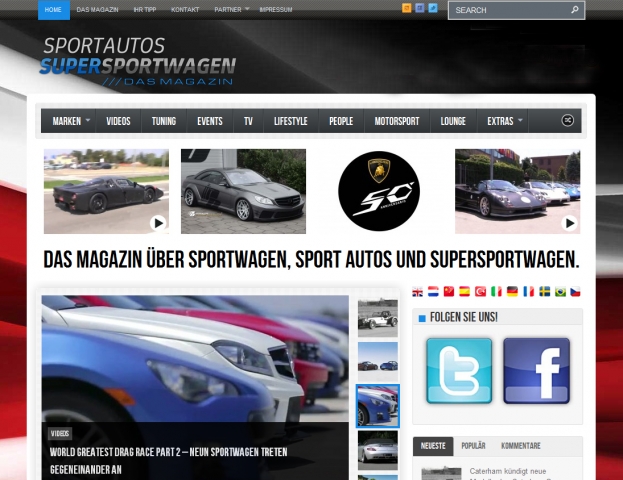
Task: Open the Lounge category
Action: pos(453,121)
